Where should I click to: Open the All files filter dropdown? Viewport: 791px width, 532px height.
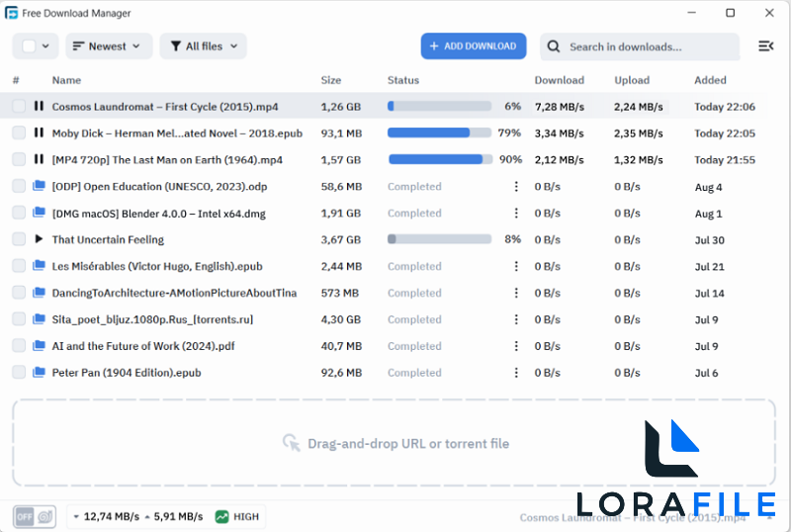(204, 46)
